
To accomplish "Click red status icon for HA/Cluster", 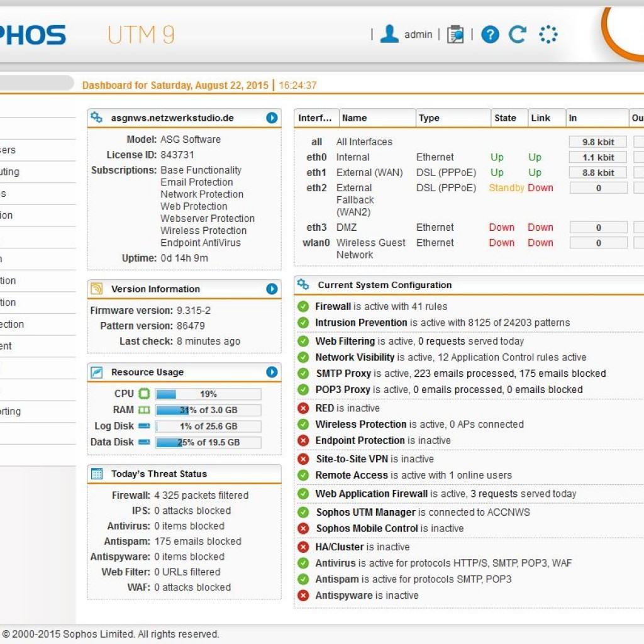I will click(x=303, y=547).
